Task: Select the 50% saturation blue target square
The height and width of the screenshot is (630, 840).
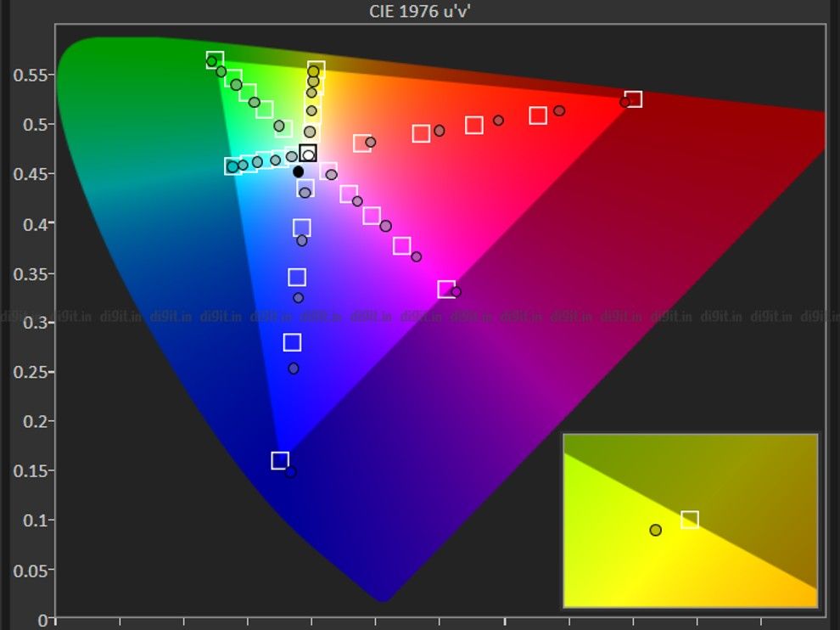Action: point(297,277)
